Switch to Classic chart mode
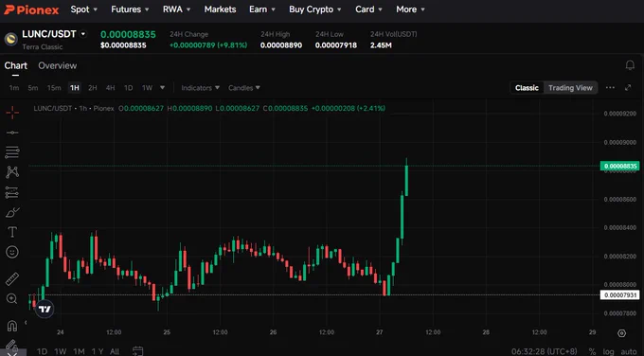The height and width of the screenshot is (356, 644). (x=527, y=87)
